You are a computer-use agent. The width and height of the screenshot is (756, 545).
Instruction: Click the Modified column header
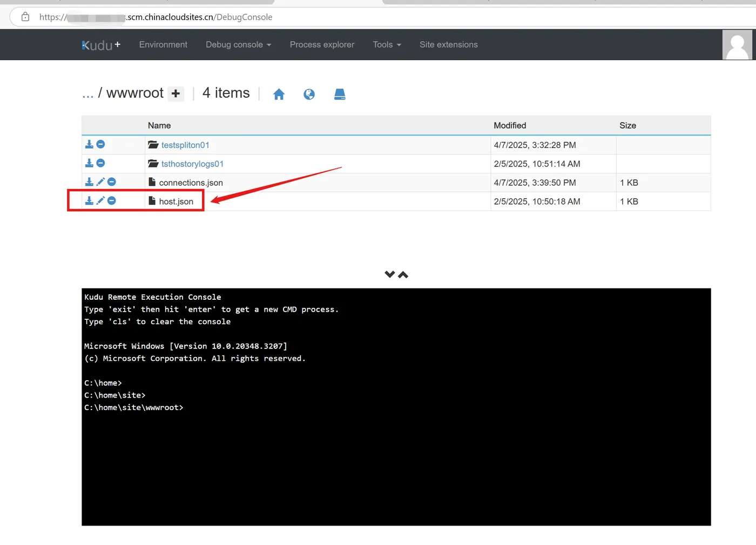pyautogui.click(x=510, y=125)
